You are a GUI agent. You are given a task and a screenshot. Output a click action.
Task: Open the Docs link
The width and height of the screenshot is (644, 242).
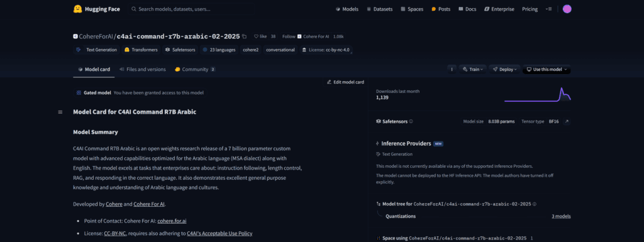467,9
